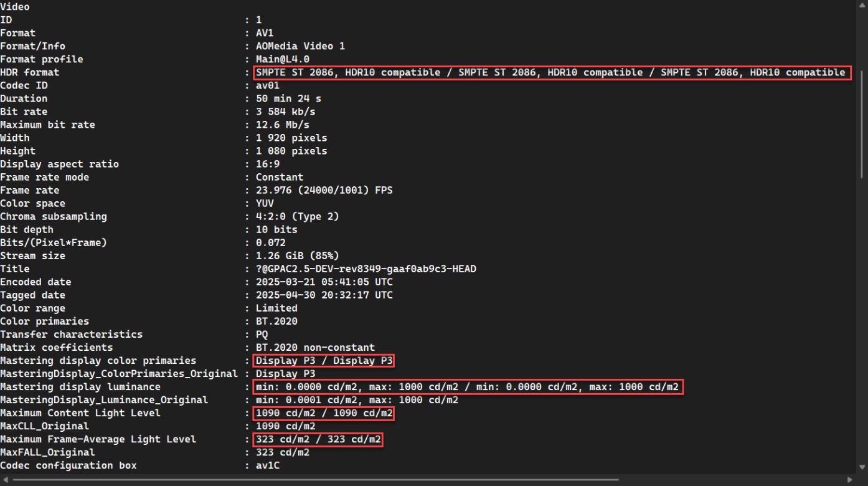The image size is (868, 486).
Task: Click the highlighted Maximum Frame-Average Light Level value
Action: 318,439
